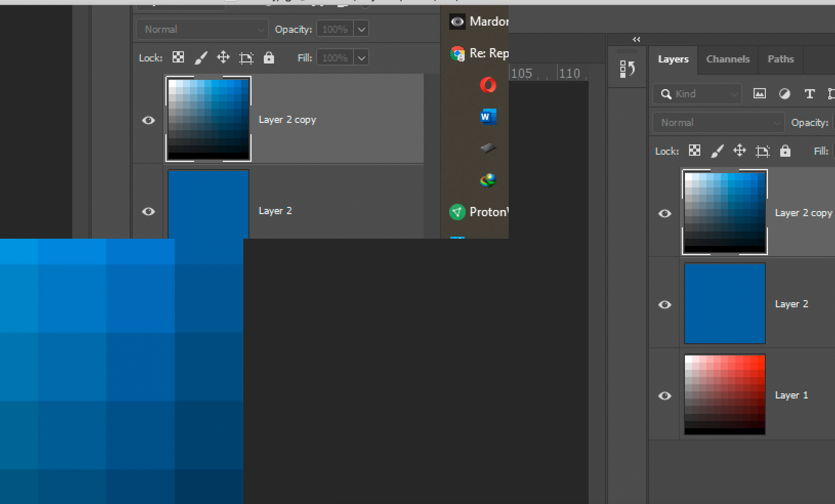
Task: Open the Fill percentage dropdown
Action: [362, 57]
